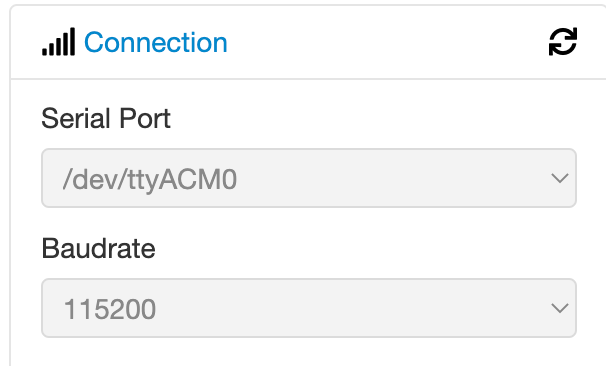Open the Serial Port dropdown

(309, 178)
